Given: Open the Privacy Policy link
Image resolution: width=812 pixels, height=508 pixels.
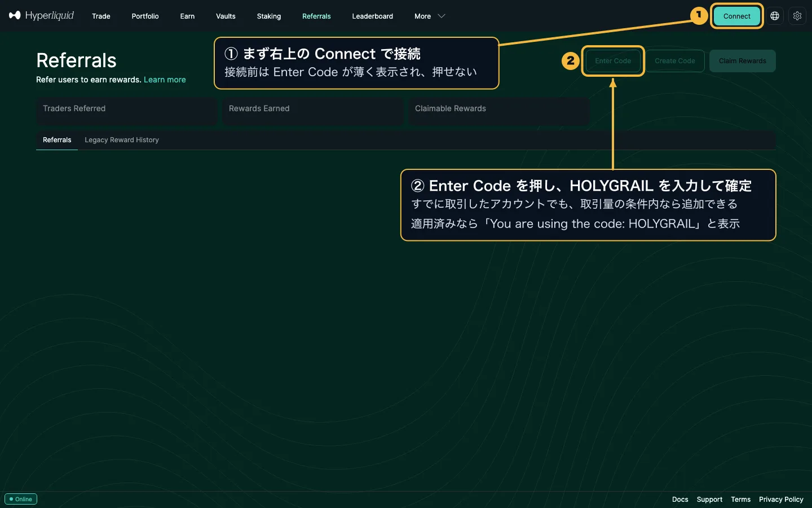Looking at the screenshot, I should [781, 500].
